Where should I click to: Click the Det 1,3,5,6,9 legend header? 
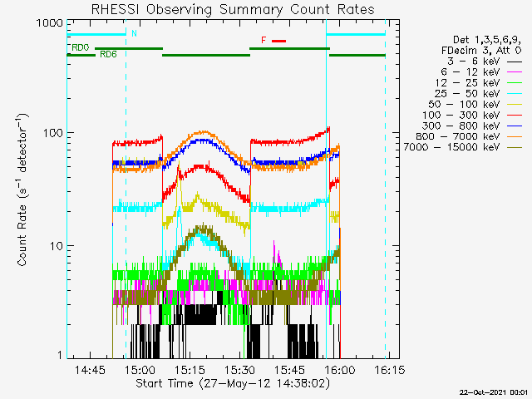tap(487, 40)
